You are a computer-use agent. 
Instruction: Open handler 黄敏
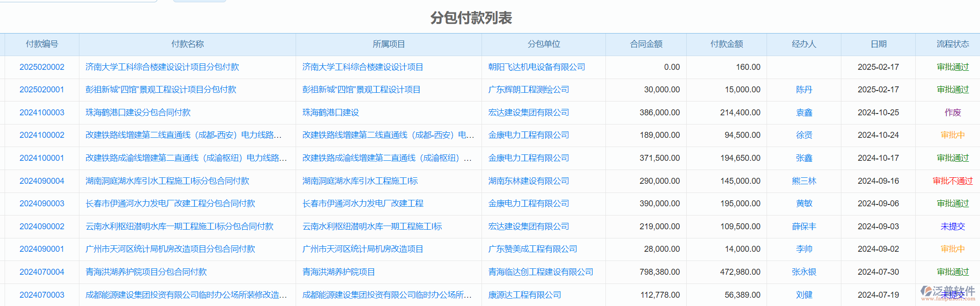(804, 204)
